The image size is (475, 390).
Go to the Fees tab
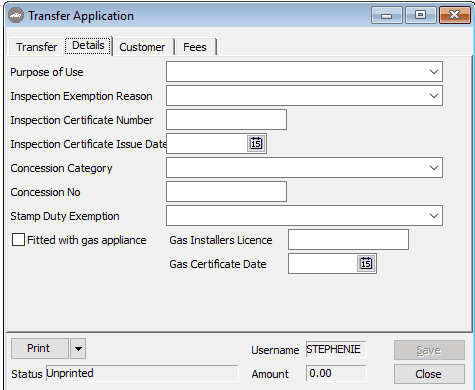click(x=195, y=47)
